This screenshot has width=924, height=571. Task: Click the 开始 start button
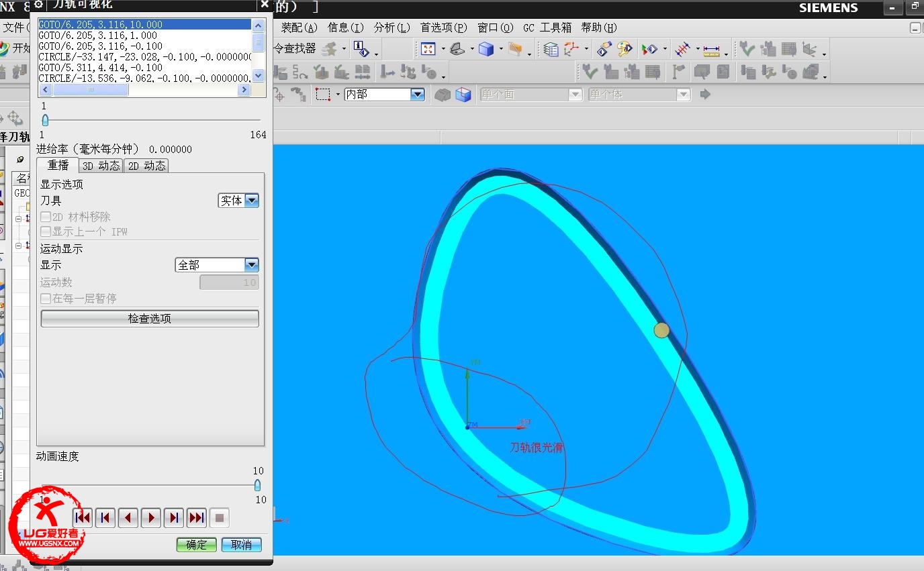pos(15,48)
